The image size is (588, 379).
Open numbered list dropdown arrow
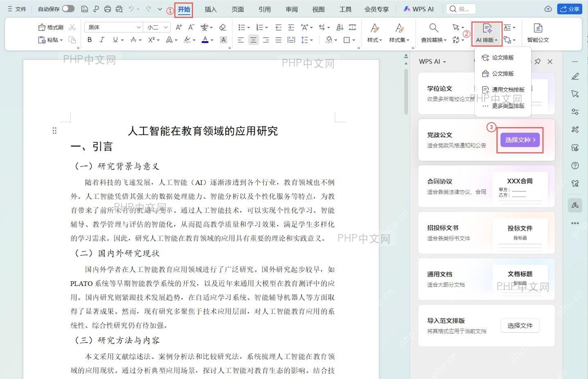point(267,28)
